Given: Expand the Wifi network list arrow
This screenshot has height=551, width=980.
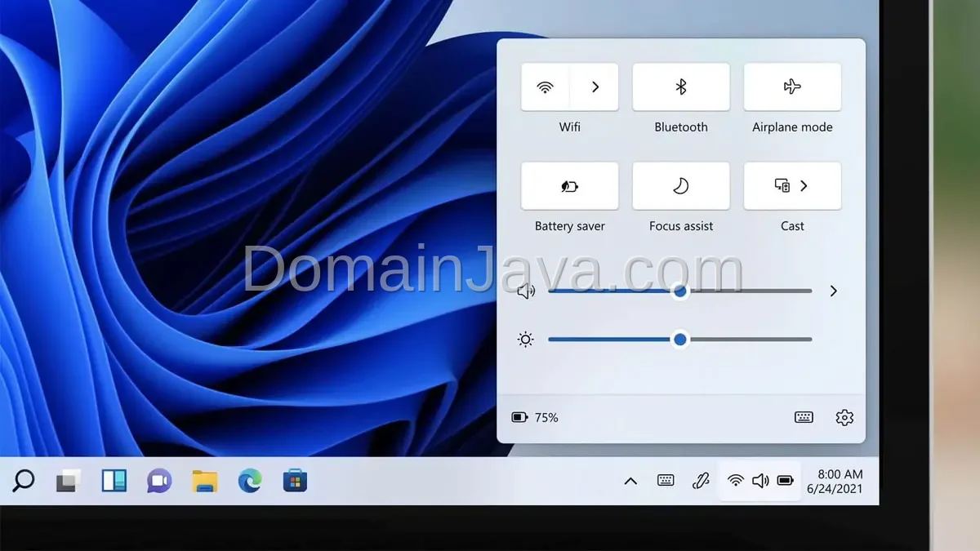Looking at the screenshot, I should coord(595,87).
